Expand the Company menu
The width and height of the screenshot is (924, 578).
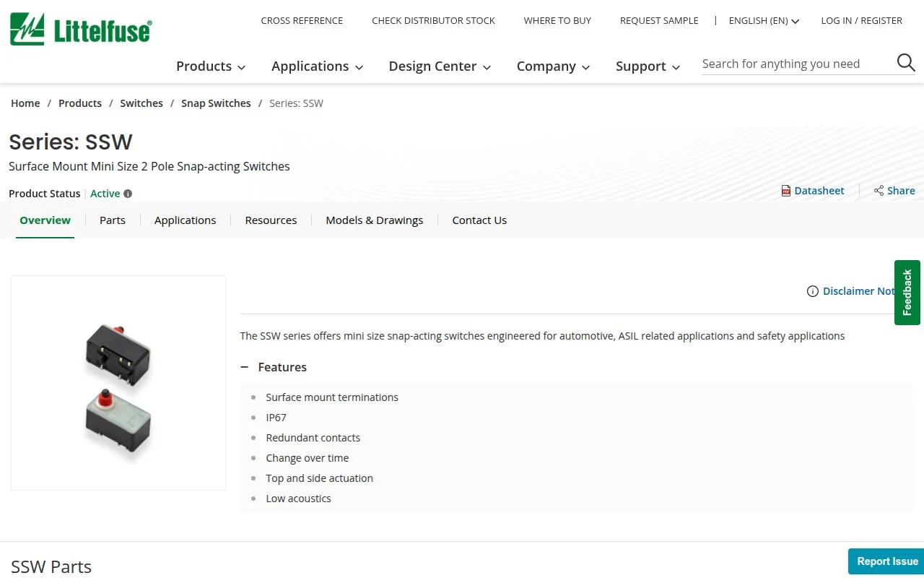click(x=553, y=66)
